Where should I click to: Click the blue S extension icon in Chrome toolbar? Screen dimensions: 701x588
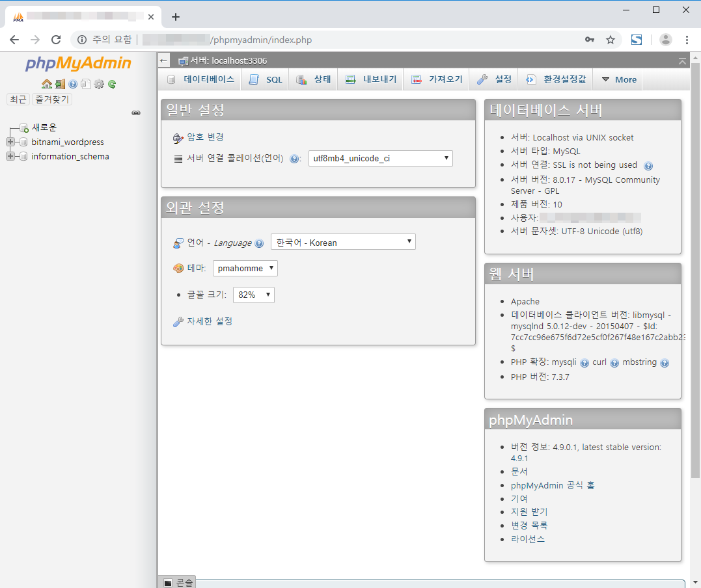[636, 40]
